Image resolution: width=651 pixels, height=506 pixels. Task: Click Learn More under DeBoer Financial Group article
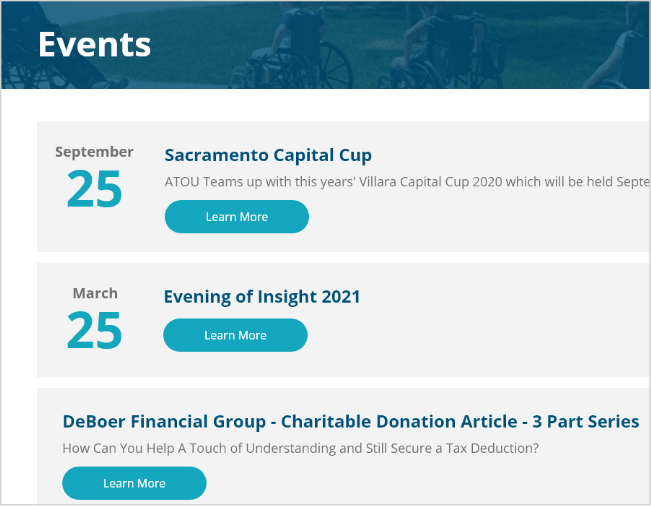(134, 484)
